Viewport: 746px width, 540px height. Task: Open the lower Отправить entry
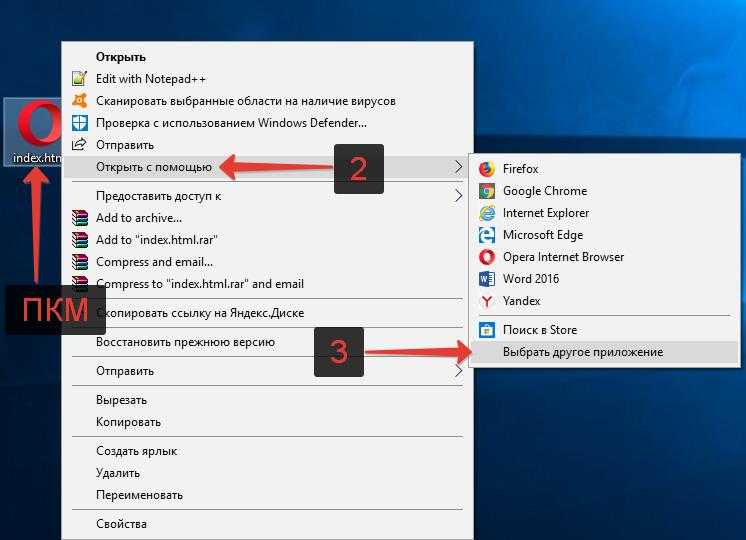(267, 371)
